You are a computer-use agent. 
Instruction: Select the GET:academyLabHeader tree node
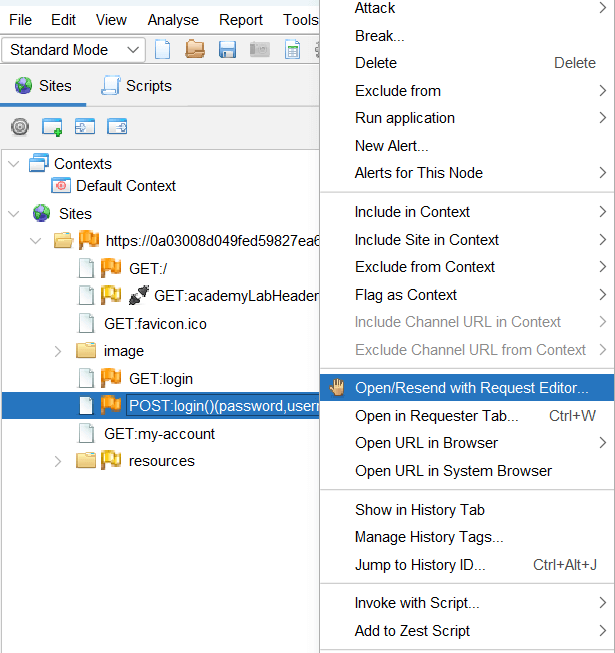(x=236, y=296)
